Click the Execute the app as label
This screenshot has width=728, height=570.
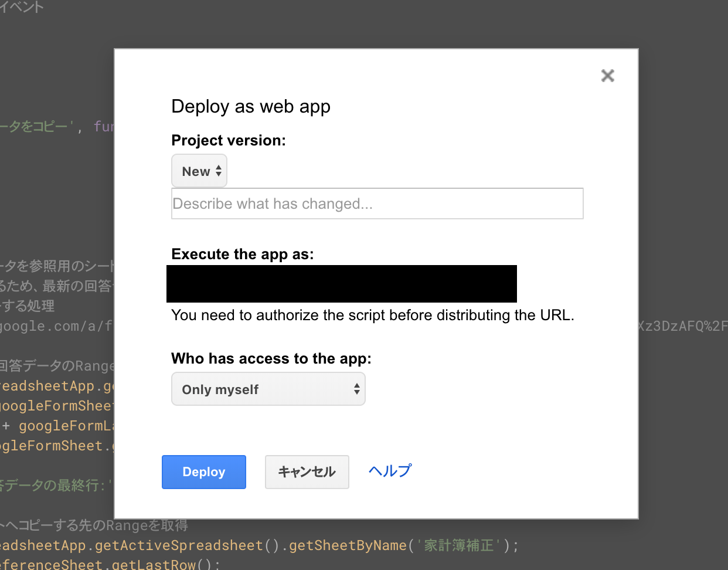[x=243, y=254]
